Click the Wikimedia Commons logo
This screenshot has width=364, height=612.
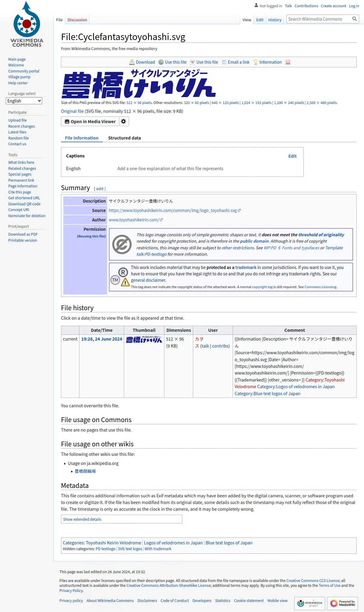click(27, 25)
